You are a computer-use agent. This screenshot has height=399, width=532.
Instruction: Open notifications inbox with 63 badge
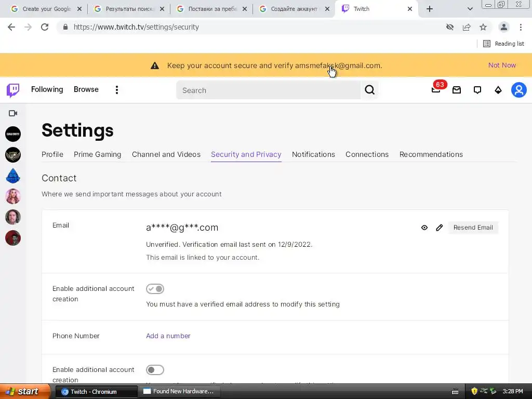(436, 89)
